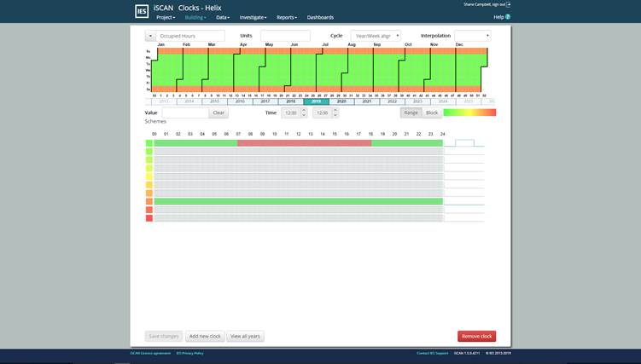Select year 2024 in the year strip
Screen dimensions: 641x364
(x=443, y=101)
